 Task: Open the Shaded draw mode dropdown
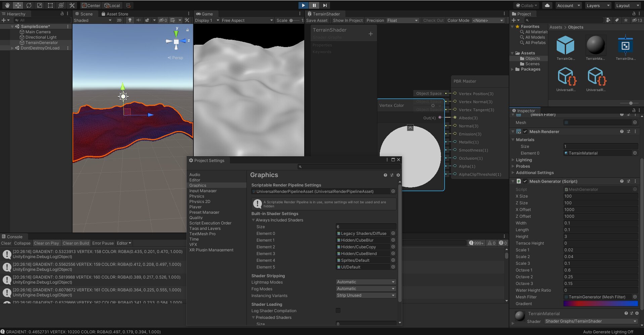coord(92,20)
